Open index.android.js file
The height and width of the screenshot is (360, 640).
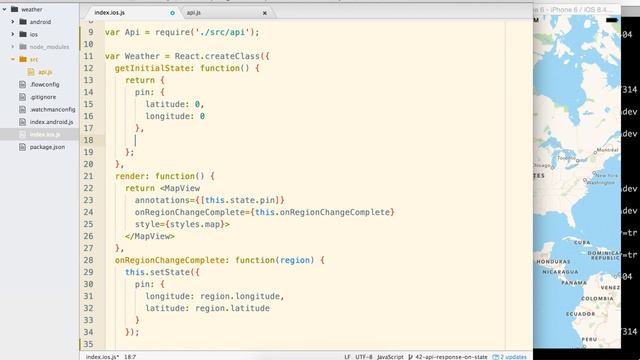51,122
